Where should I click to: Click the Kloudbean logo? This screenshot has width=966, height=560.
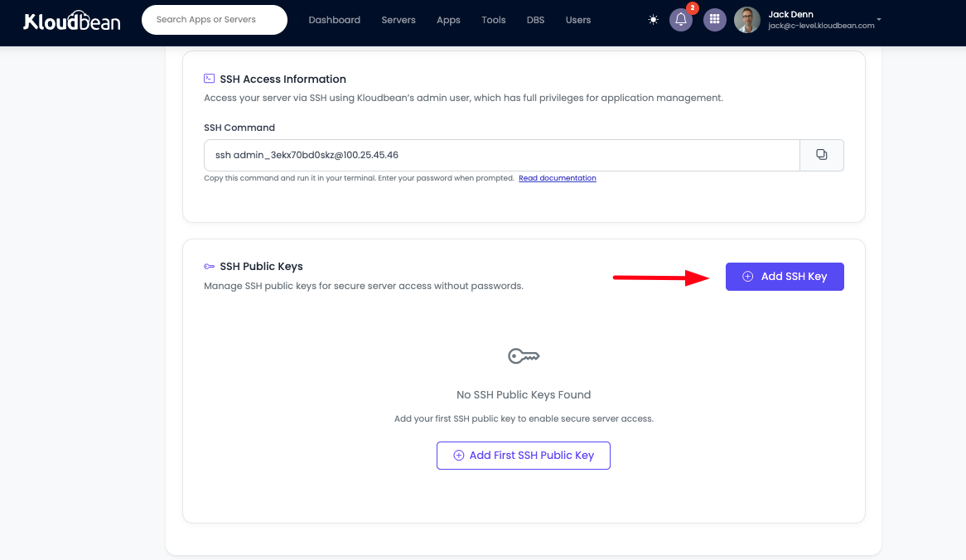pos(72,21)
